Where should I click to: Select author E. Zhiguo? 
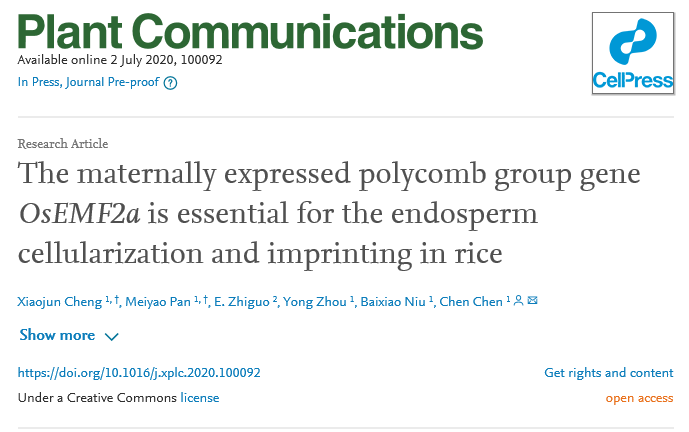(241, 301)
